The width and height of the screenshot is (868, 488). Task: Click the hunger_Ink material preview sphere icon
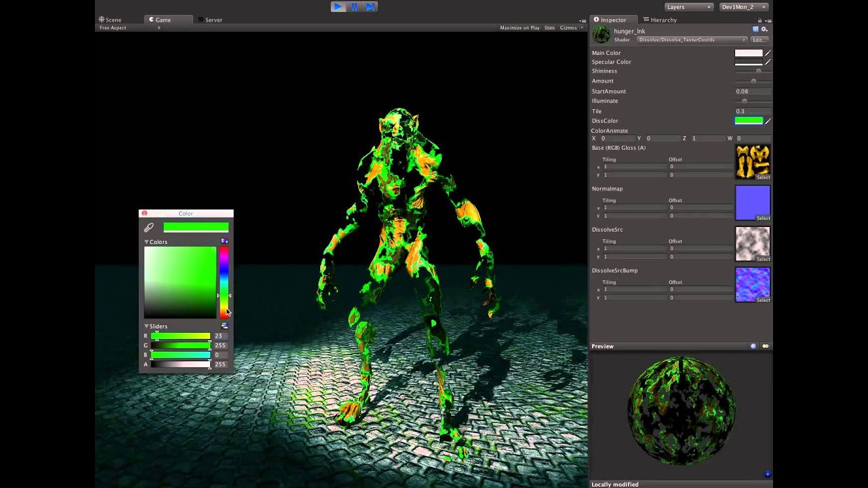[601, 34]
